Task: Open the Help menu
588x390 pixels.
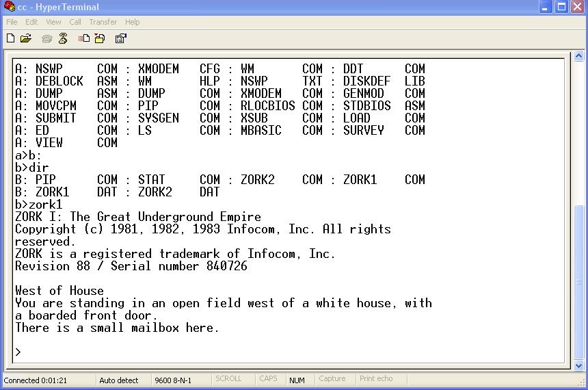Action: tap(133, 22)
